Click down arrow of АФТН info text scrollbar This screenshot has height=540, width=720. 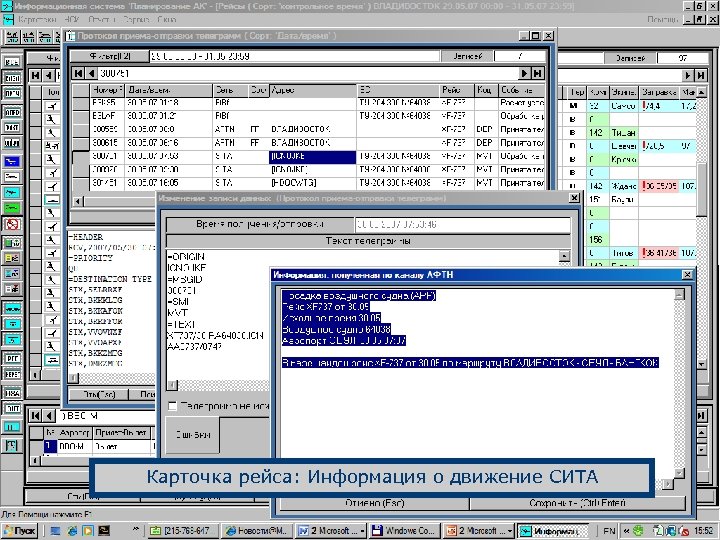pos(680,473)
